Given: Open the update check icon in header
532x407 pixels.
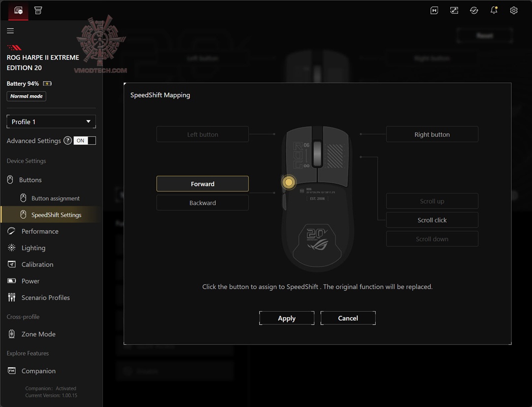Looking at the screenshot, I should (474, 10).
